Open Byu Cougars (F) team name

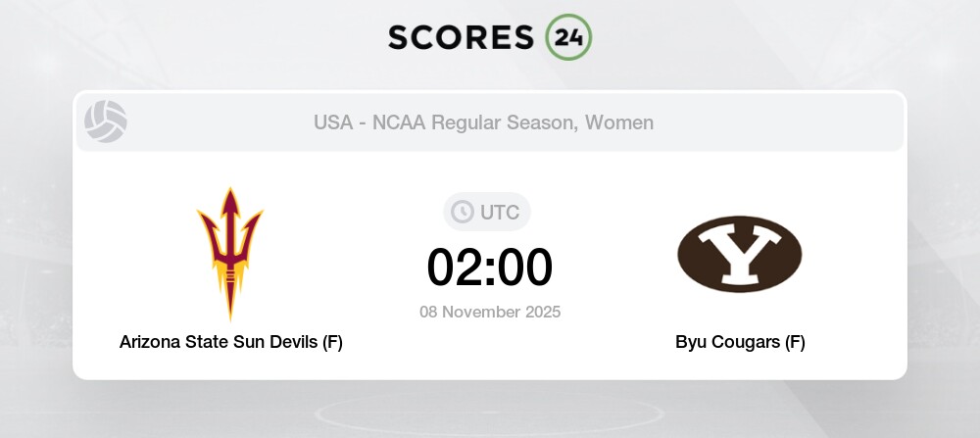[740, 342]
